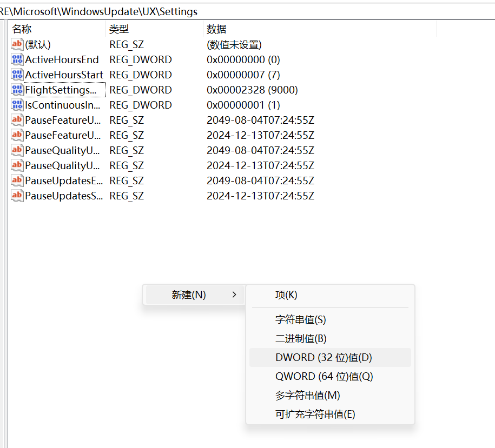This screenshot has height=448, width=495.
Task: Select the (默认) value name
Action: pos(38,44)
